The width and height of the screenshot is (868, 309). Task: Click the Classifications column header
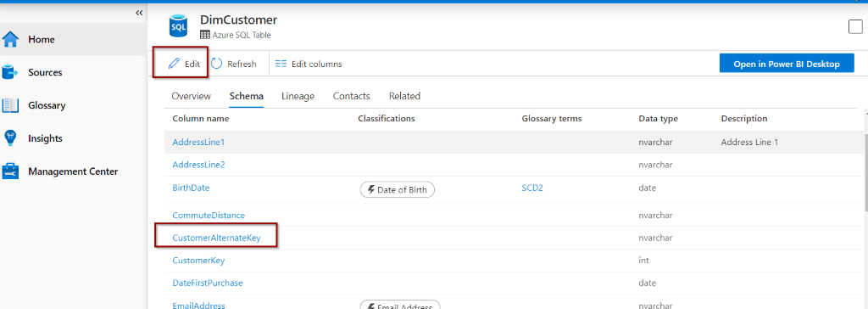(x=387, y=119)
